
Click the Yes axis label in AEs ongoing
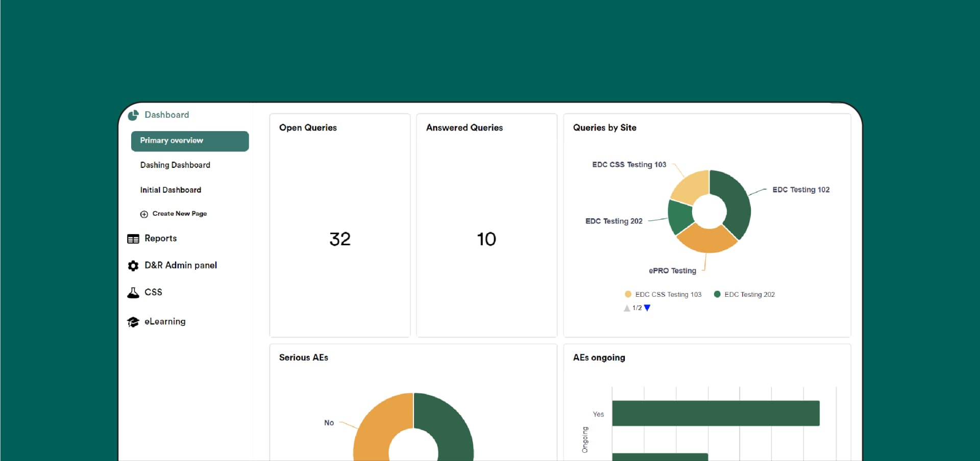pyautogui.click(x=598, y=414)
